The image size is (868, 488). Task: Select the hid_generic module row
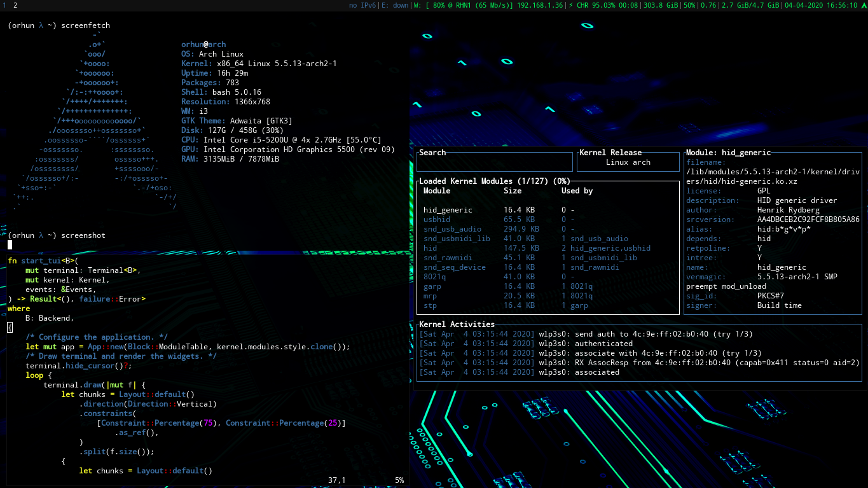point(548,210)
